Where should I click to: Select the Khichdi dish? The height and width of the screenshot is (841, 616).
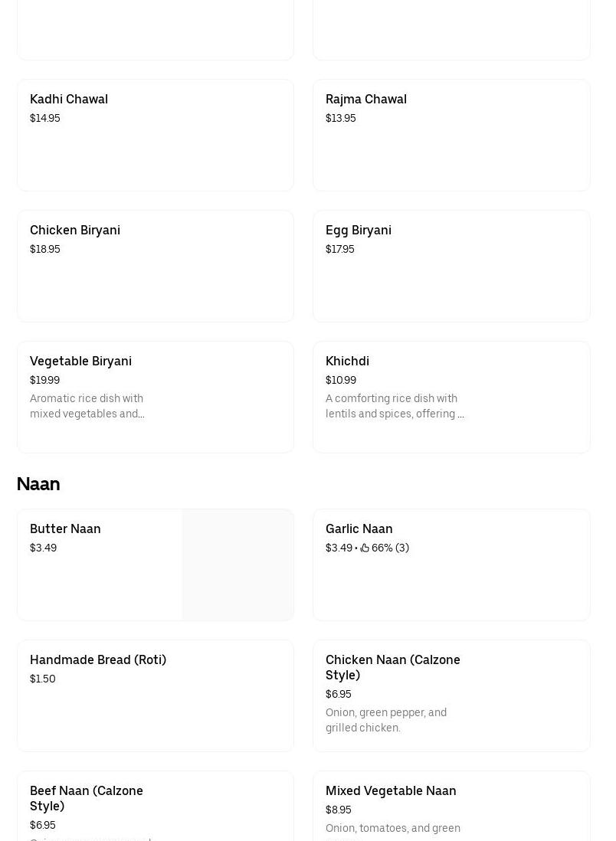[451, 396]
